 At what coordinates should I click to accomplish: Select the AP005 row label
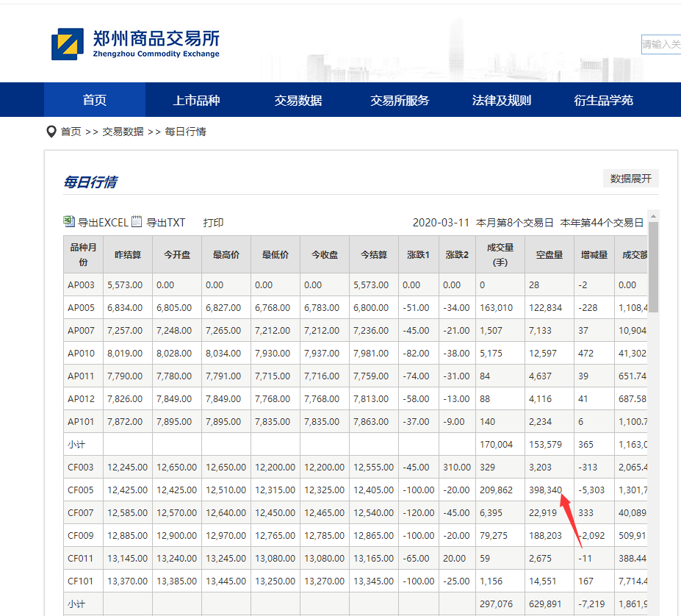(81, 307)
